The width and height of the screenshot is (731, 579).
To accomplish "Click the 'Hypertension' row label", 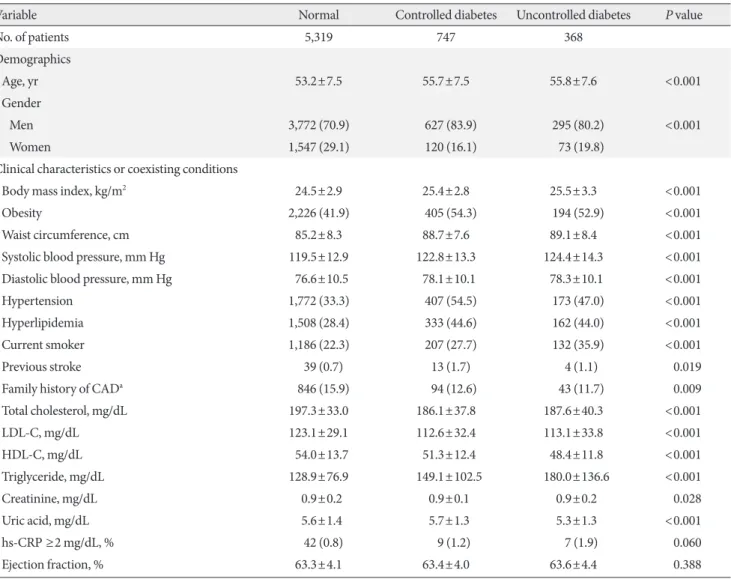I will [x=37, y=302].
